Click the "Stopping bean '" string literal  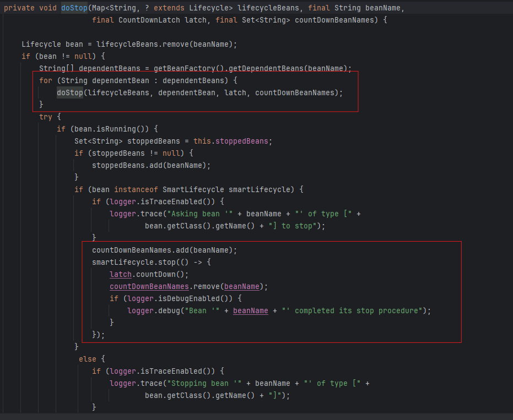click(204, 383)
